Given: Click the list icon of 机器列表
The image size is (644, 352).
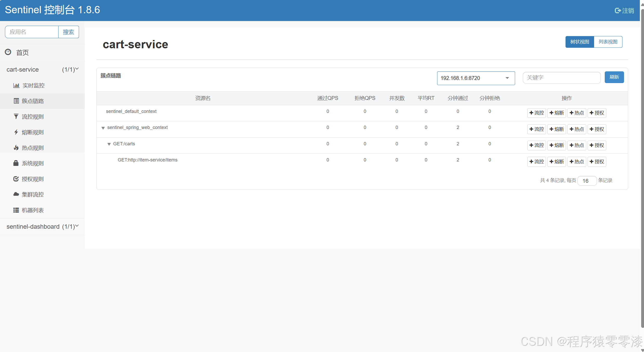Looking at the screenshot, I should (16, 210).
